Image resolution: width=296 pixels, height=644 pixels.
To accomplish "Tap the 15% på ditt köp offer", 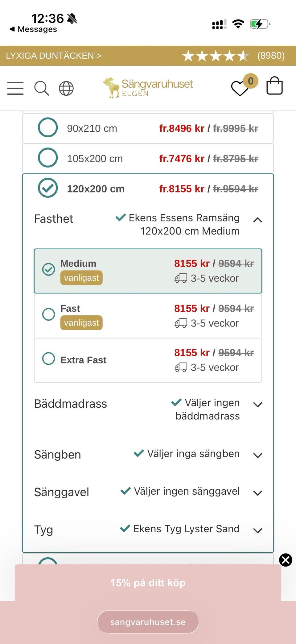I will click(148, 583).
